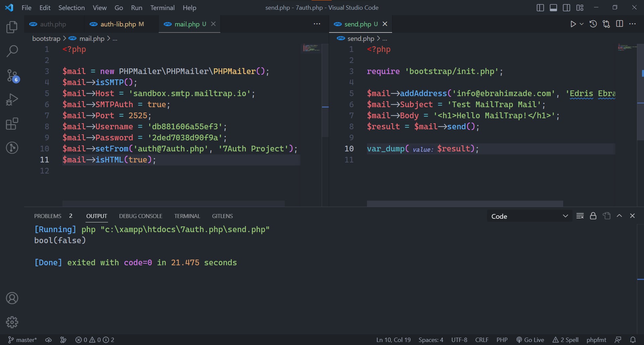
Task: Open output log in editor
Action: pyautogui.click(x=606, y=216)
